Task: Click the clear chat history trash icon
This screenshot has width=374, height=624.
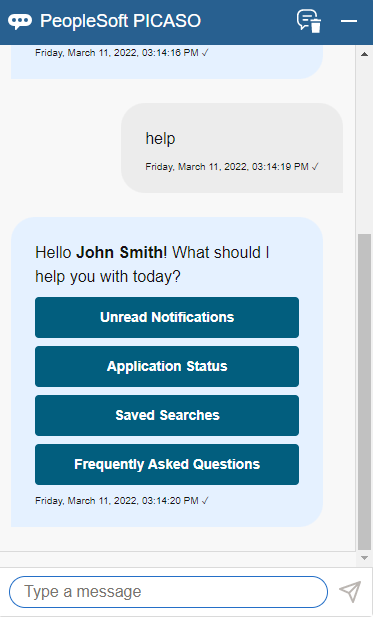Action: click(x=309, y=21)
